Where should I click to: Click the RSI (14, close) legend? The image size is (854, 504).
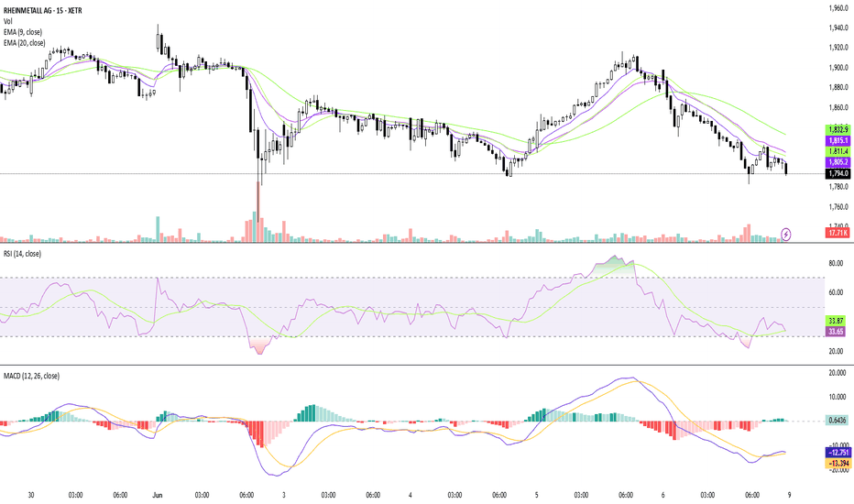22,254
